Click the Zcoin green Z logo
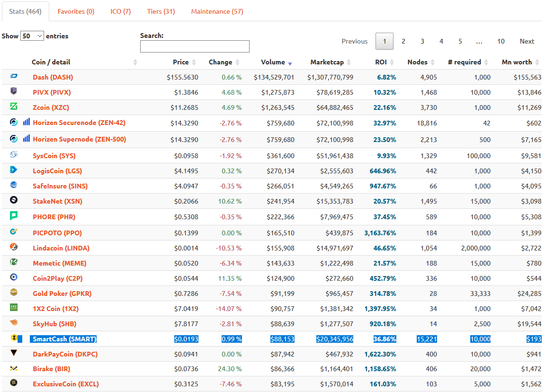The width and height of the screenshot is (546, 392). coord(14,106)
